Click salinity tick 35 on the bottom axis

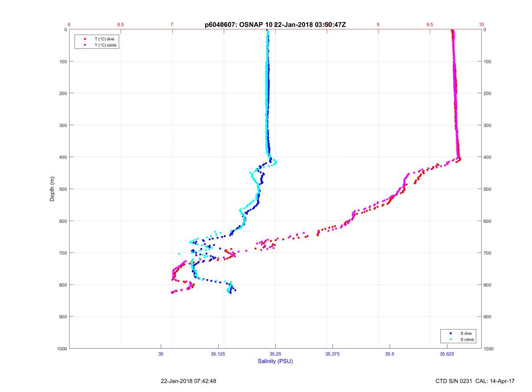pos(161,354)
